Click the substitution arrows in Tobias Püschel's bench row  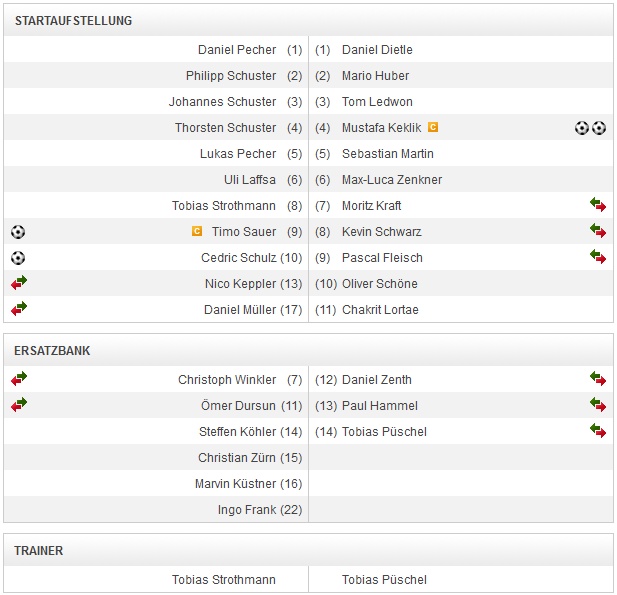[x=598, y=432]
